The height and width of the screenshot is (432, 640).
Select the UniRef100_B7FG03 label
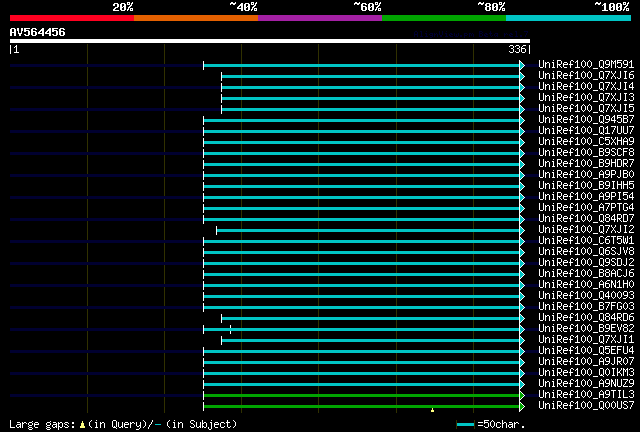pyautogui.click(x=586, y=307)
